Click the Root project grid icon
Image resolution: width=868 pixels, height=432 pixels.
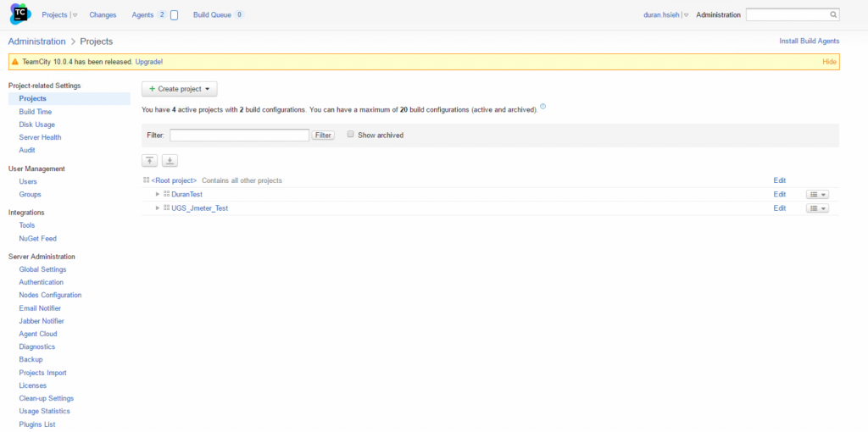146,180
